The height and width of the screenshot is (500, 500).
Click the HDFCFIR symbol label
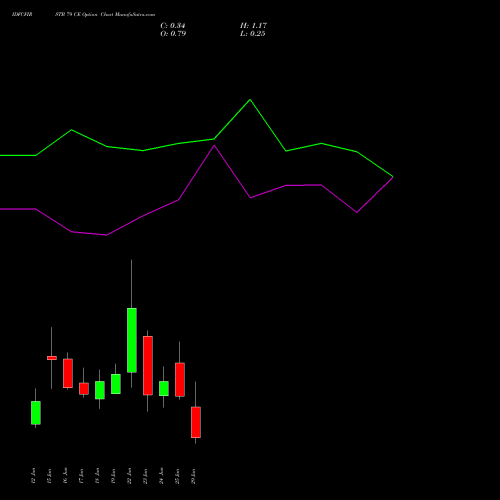22,15
